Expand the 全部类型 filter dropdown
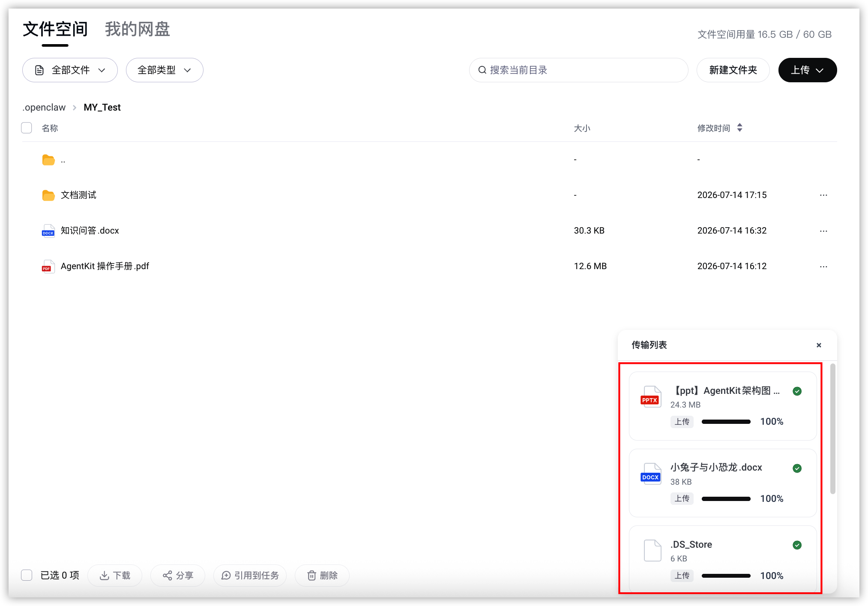868x606 pixels. coord(165,70)
